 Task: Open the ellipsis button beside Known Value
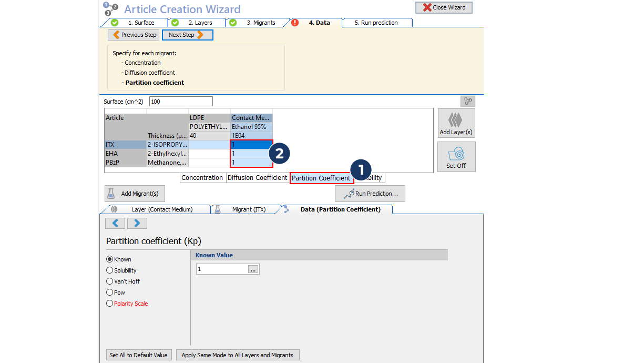coord(253,269)
